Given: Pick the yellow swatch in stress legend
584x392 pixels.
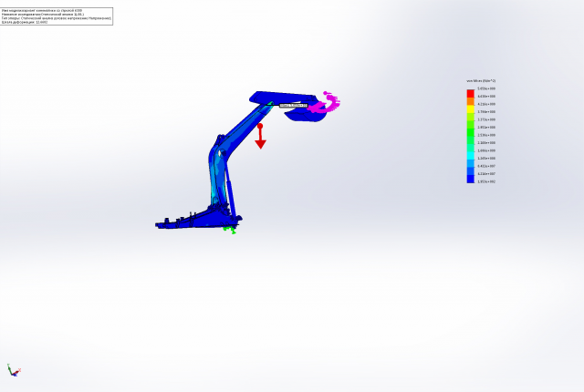Looking at the screenshot, I should tap(471, 109).
